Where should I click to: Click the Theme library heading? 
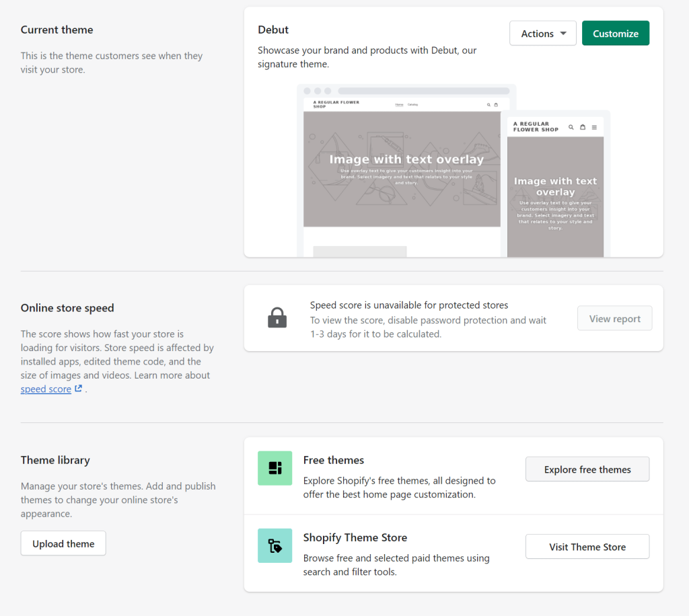(55, 460)
